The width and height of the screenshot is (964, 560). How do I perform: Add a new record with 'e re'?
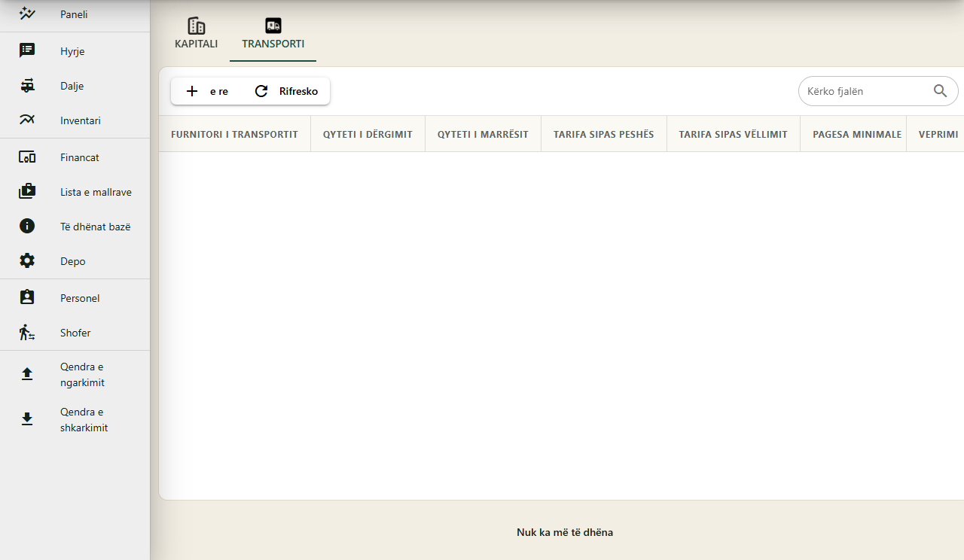[x=207, y=91]
